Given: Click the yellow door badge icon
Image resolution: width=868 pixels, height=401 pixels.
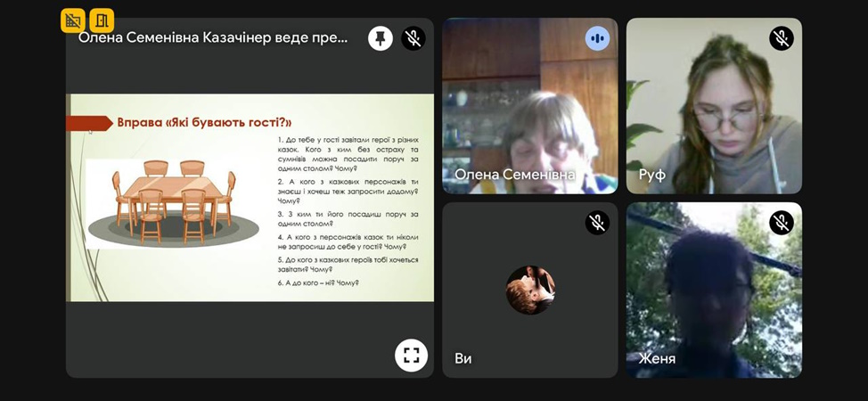Looking at the screenshot, I should click(x=102, y=21).
